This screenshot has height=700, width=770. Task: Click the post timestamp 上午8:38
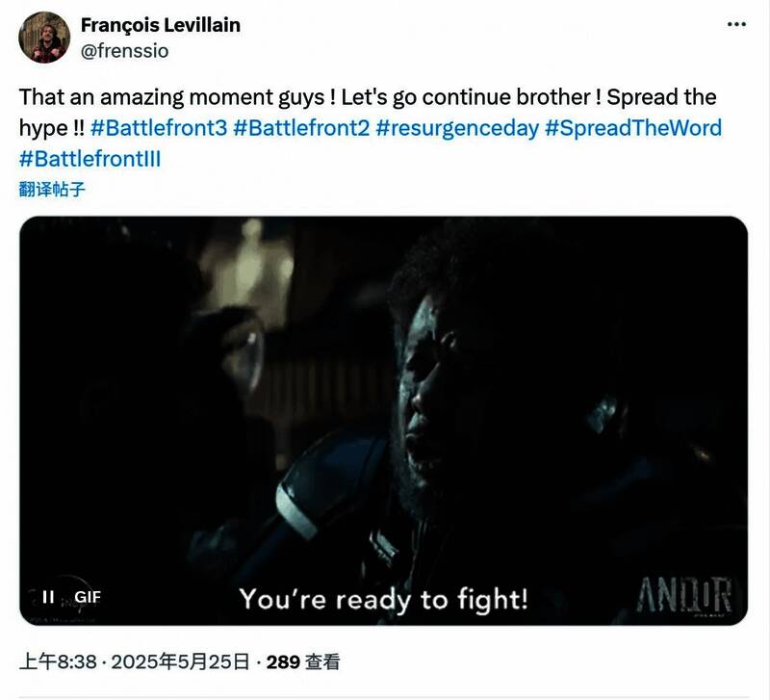[58, 661]
